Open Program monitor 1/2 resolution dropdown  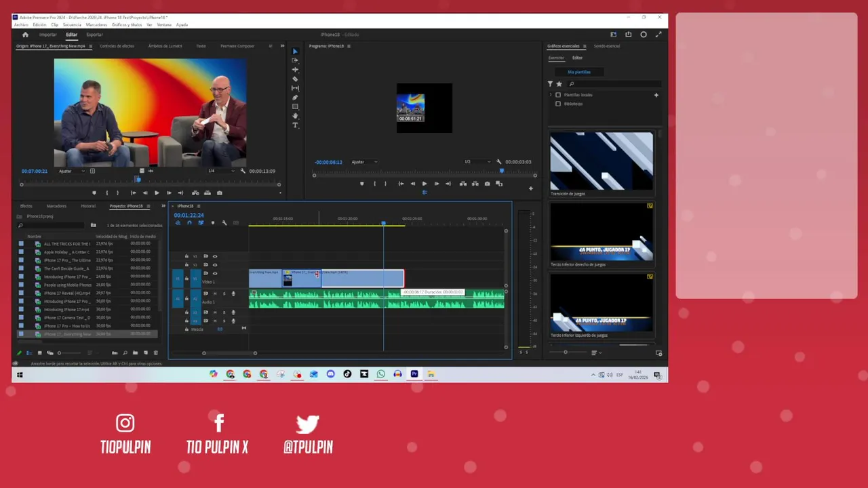pos(477,162)
